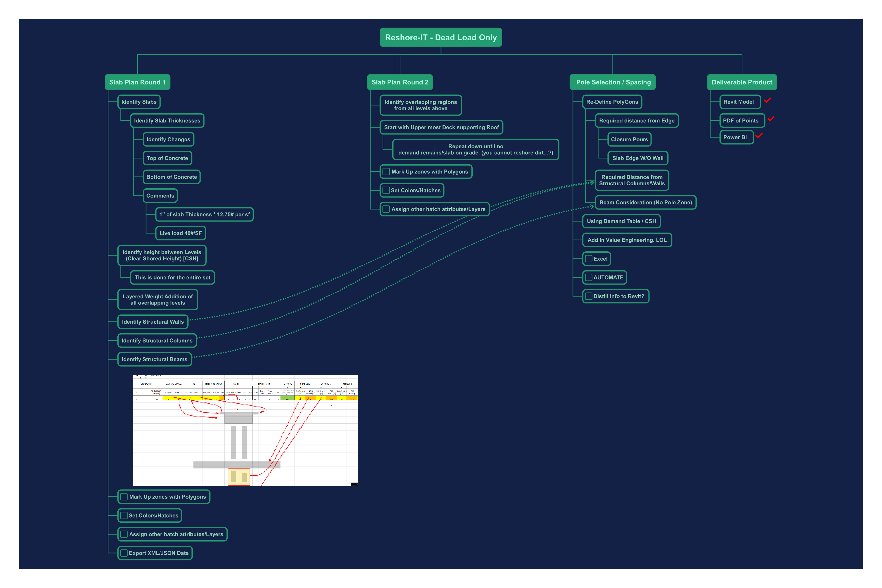Select the Pole Selection / Spacing branch
The height and width of the screenshot is (588, 882).
(x=613, y=82)
